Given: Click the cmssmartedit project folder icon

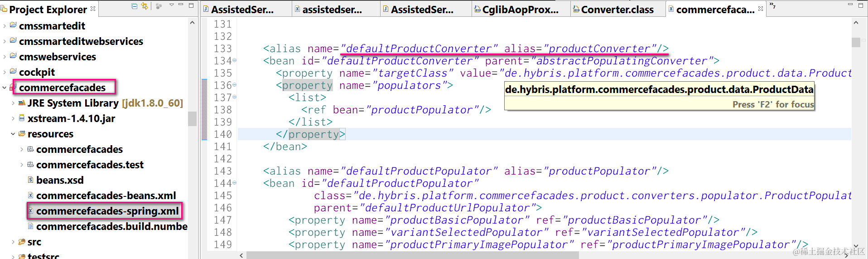Looking at the screenshot, I should click(13, 25).
